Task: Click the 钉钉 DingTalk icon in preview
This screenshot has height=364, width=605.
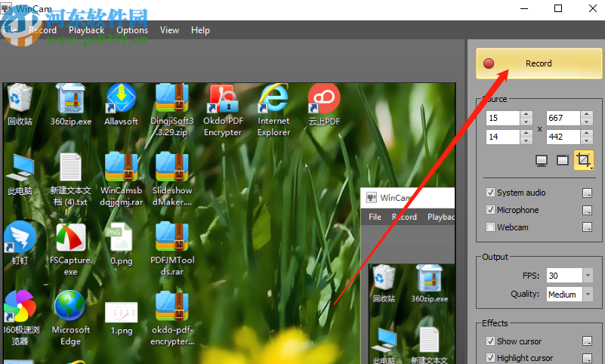Action: point(20,236)
